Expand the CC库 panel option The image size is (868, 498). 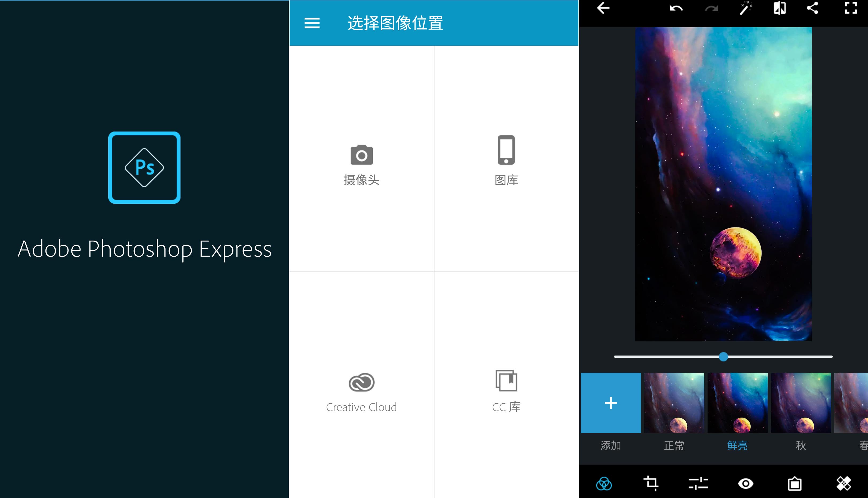tap(506, 390)
